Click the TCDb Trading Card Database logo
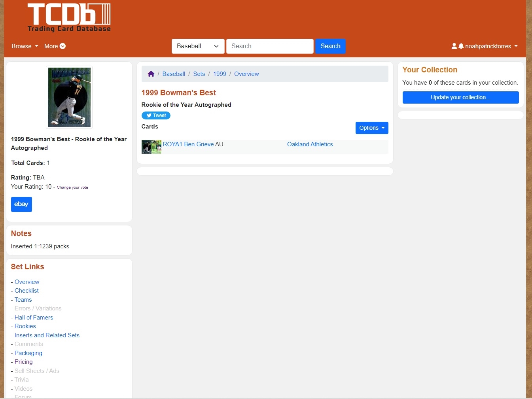This screenshot has width=532, height=399. [x=69, y=18]
